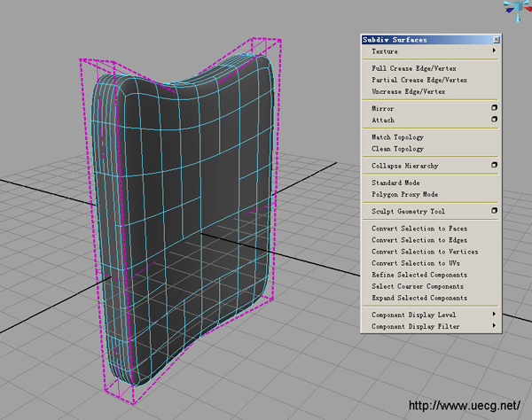Choose Convert Selection to Faces
This screenshot has width=532, height=420.
pyautogui.click(x=419, y=229)
